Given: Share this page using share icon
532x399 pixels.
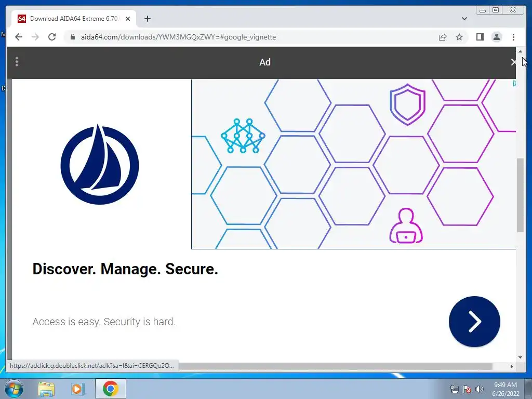Looking at the screenshot, I should [x=443, y=37].
